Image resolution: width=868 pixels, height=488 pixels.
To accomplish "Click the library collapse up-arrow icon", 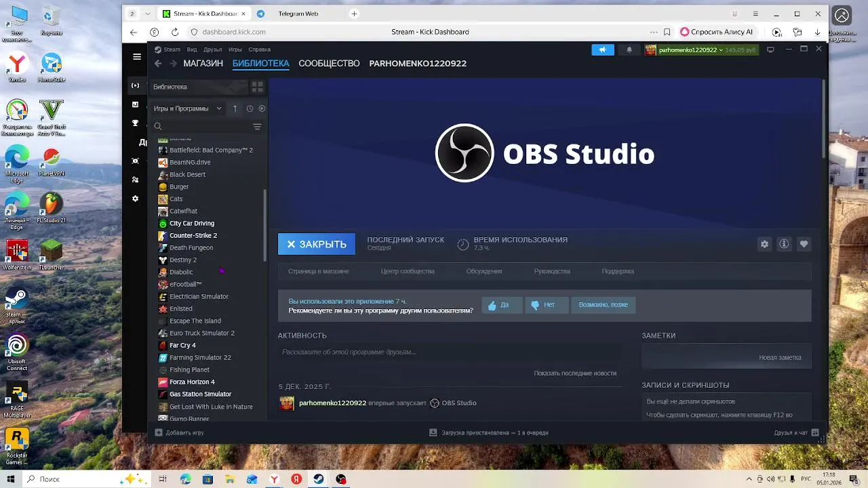I will coord(235,108).
